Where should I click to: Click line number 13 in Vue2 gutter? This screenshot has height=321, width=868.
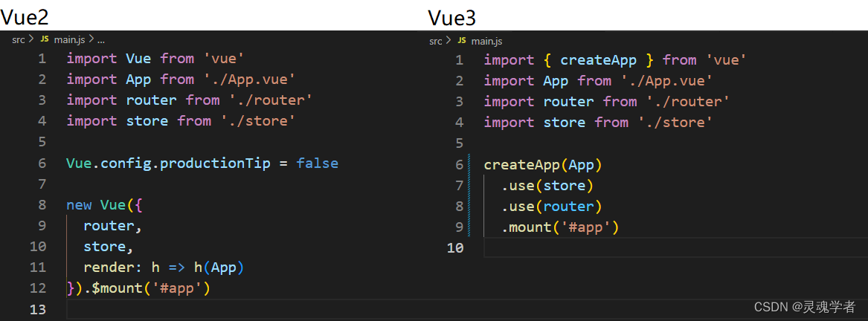click(x=38, y=309)
